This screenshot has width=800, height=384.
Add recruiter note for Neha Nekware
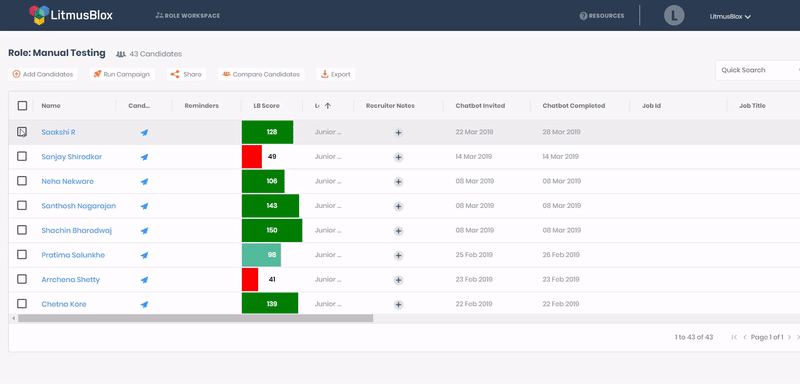pos(398,182)
